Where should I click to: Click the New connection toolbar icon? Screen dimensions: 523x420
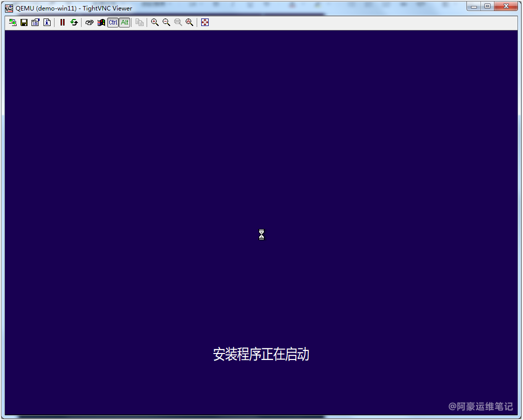(x=13, y=22)
